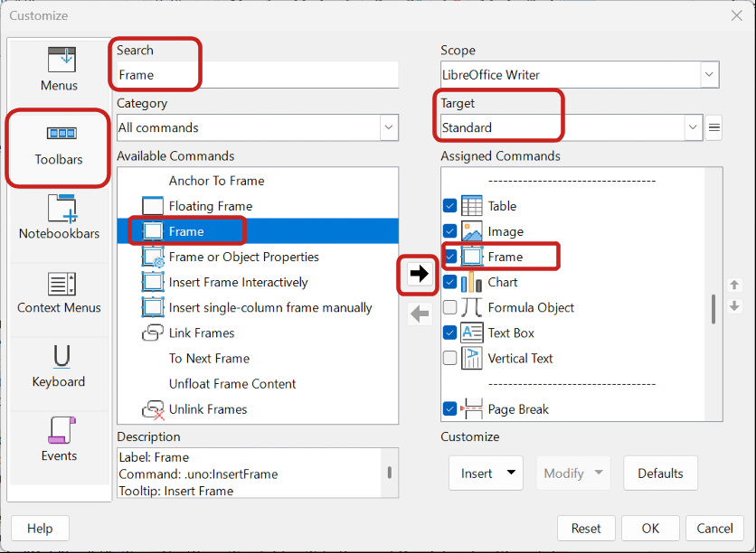Add command with right arrow button

pos(419,274)
